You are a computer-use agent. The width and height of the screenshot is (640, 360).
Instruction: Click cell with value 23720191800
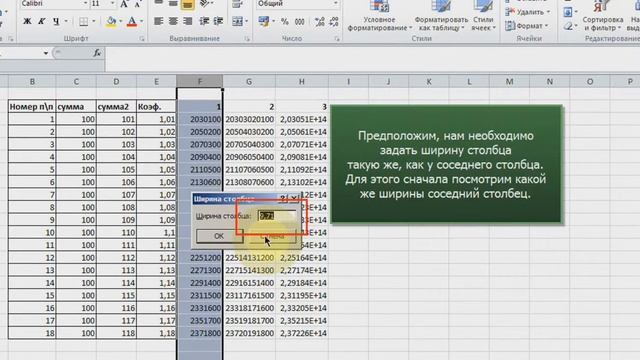coord(249,333)
